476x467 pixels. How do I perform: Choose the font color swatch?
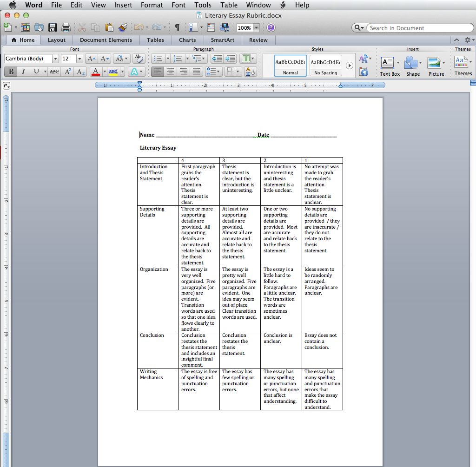[x=95, y=72]
